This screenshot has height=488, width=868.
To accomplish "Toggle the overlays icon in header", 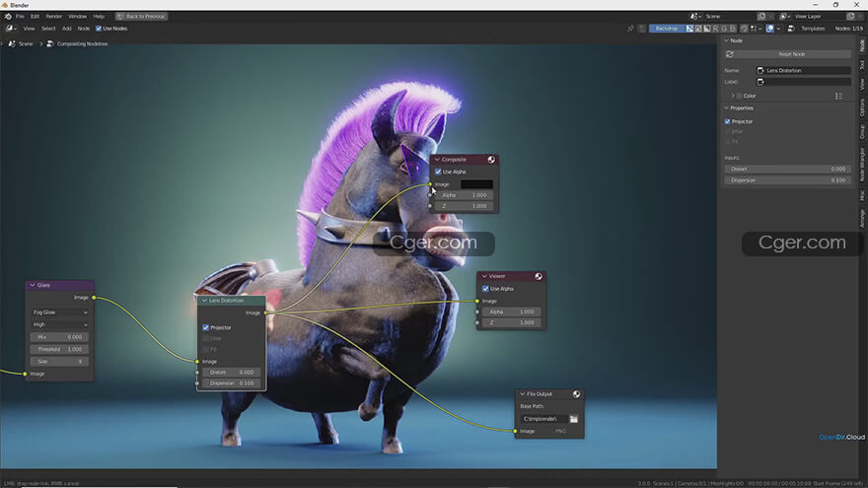I will tap(770, 29).
